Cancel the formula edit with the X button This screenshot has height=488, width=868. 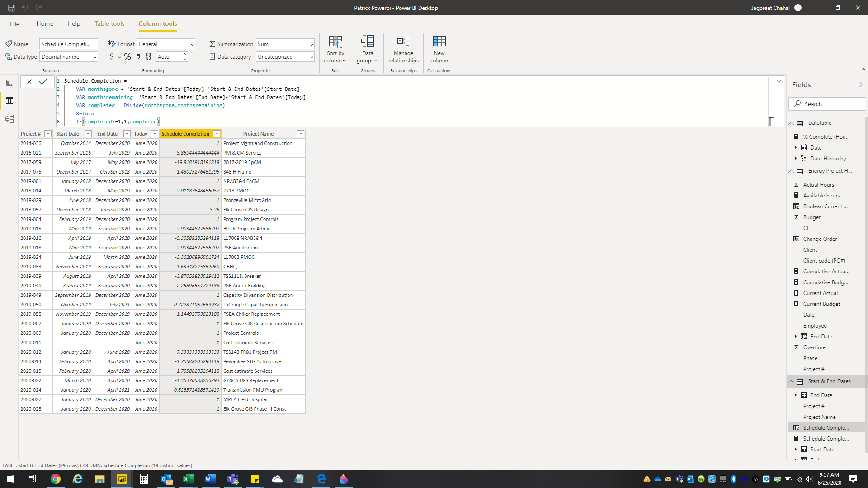[x=29, y=82]
